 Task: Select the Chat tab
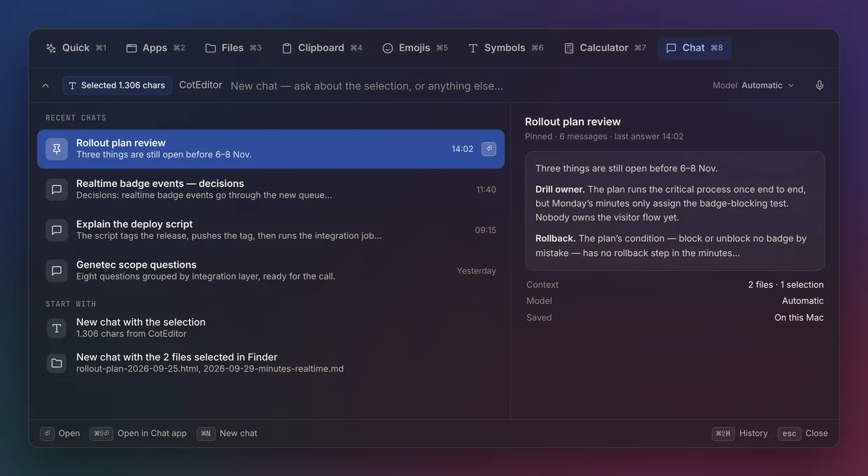[694, 48]
